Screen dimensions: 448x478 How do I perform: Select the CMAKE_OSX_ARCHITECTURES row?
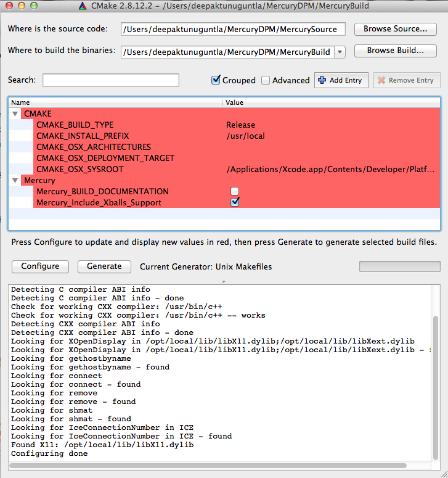(224, 147)
